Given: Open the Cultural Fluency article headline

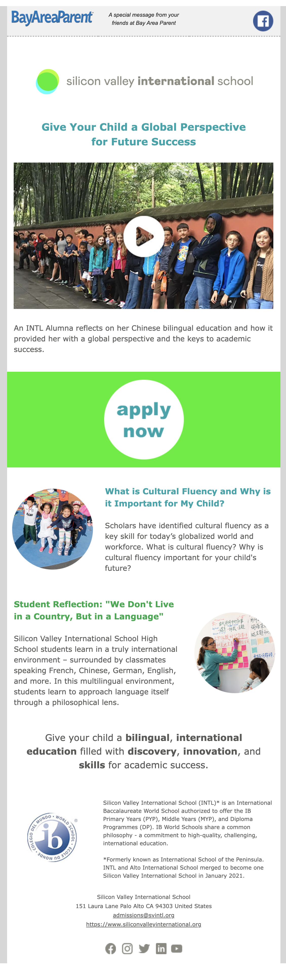Looking at the screenshot, I should pos(188,497).
